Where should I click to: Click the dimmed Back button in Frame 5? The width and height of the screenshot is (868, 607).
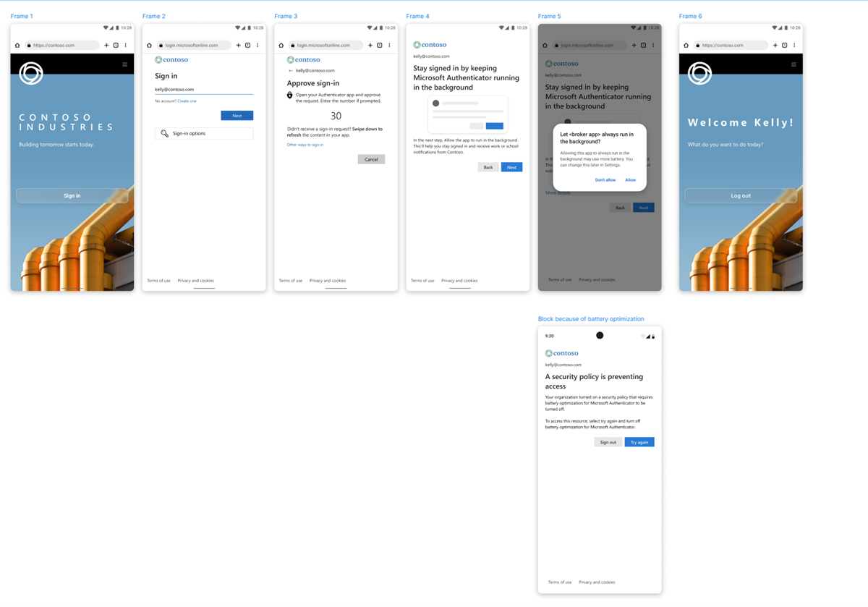(x=620, y=208)
